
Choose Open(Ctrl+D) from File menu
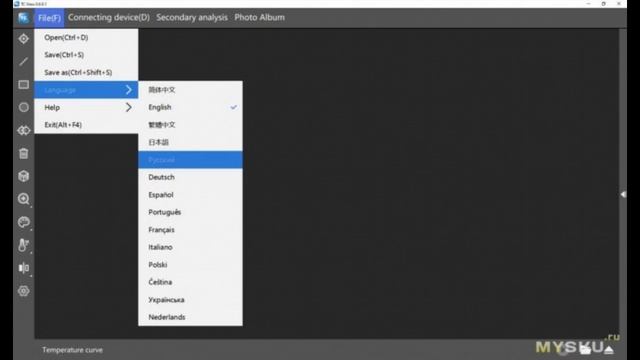coord(86,38)
